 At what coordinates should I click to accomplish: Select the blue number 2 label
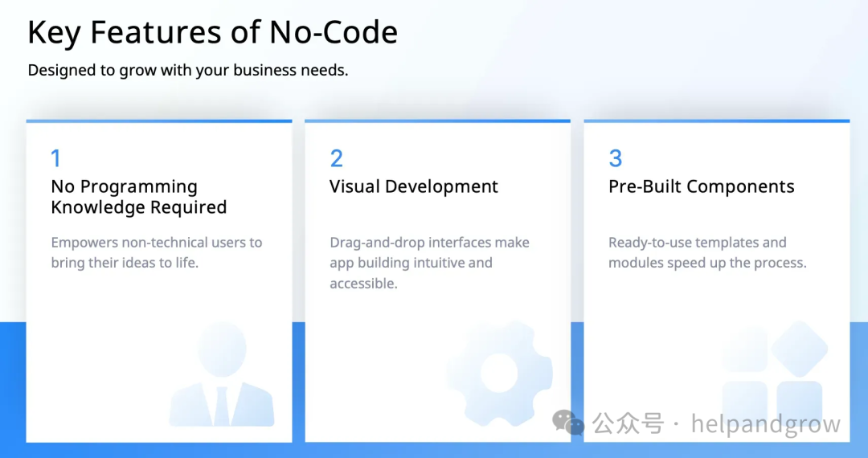(336, 158)
